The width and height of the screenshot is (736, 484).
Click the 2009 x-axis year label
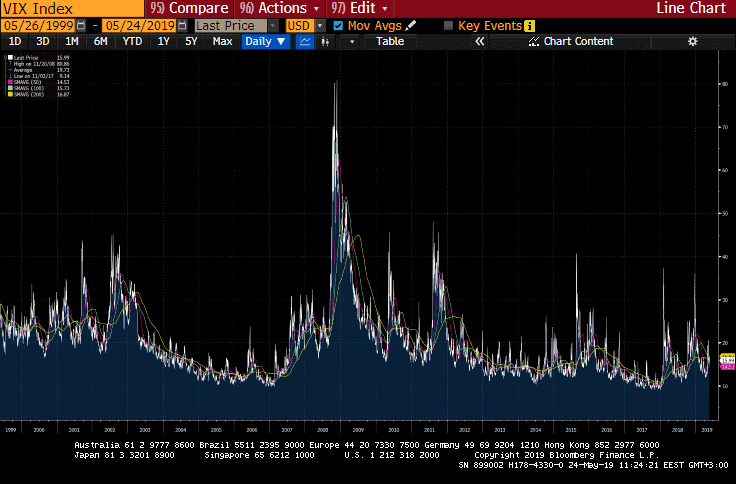(x=358, y=430)
